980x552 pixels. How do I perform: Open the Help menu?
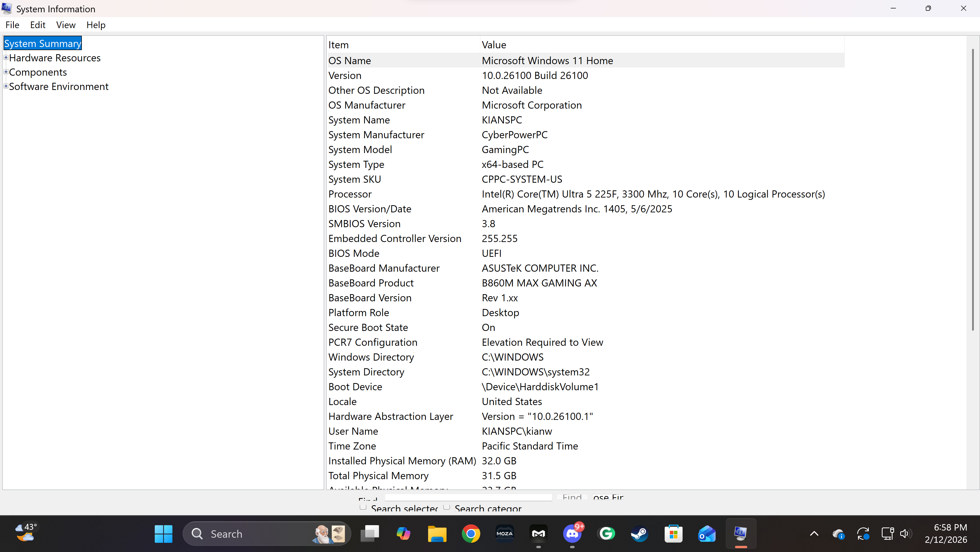[x=96, y=25]
